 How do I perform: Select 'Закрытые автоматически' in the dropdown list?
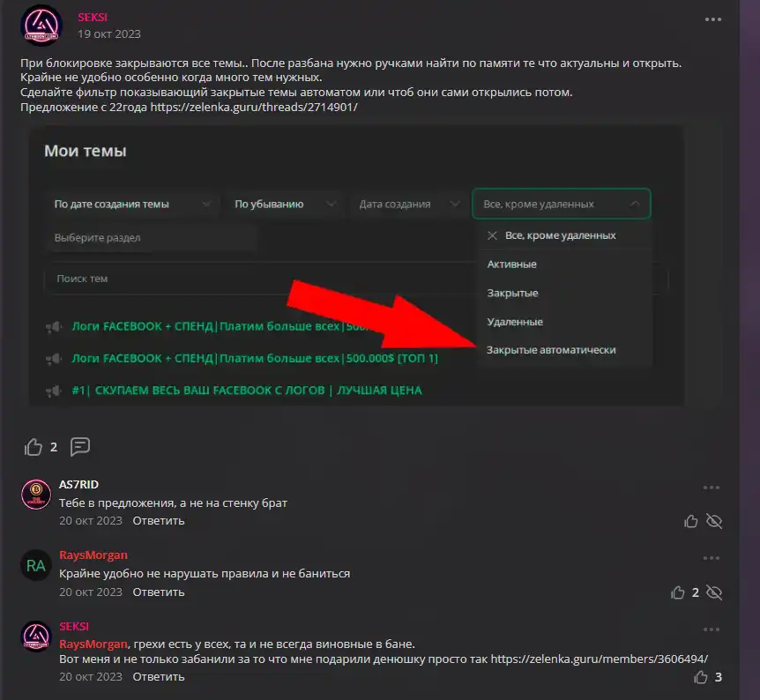[x=551, y=350]
